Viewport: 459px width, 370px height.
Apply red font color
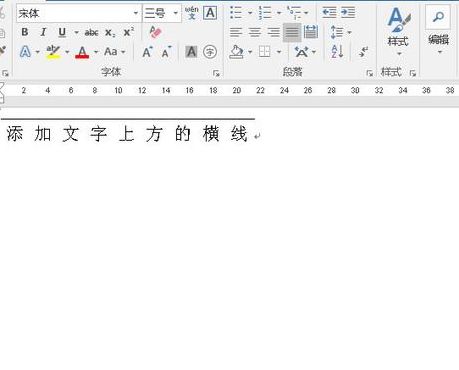[x=82, y=52]
